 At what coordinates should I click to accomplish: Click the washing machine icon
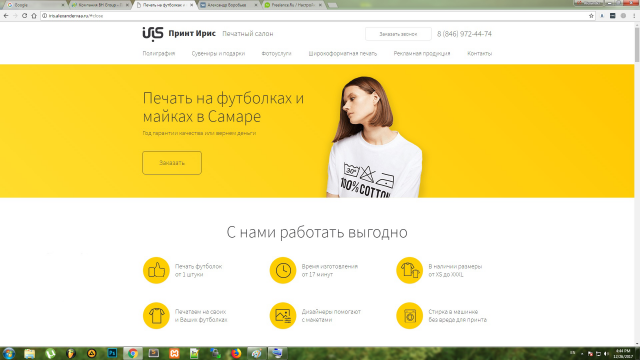pyautogui.click(x=409, y=316)
